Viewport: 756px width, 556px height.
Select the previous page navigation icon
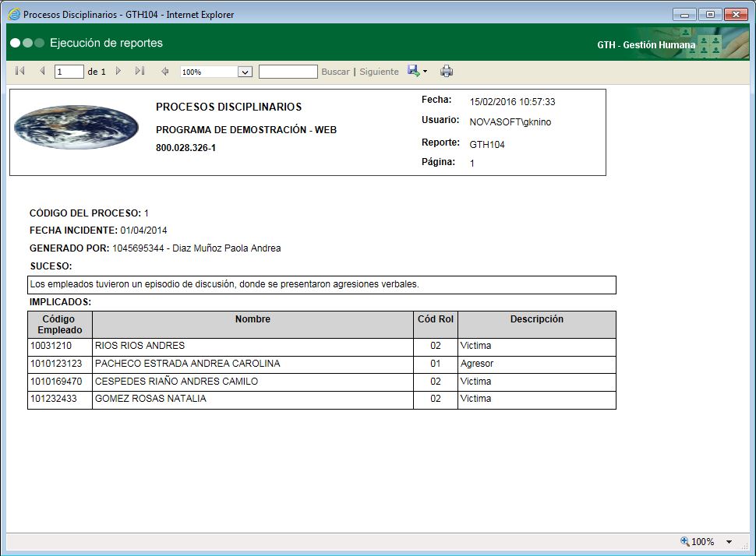[41, 71]
